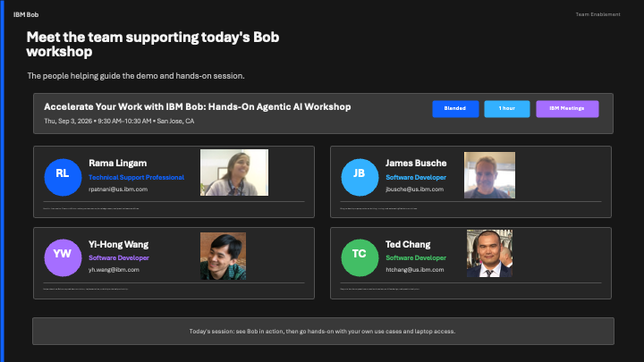Click email rpatnani@us.ibm.com
Screen dimensions: 644x362
(x=118, y=189)
